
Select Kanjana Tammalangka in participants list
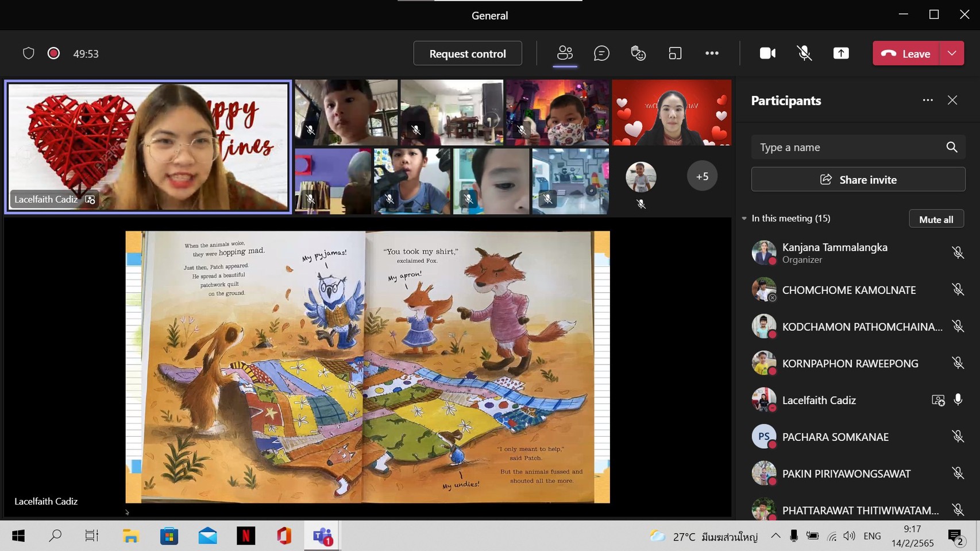coord(858,253)
